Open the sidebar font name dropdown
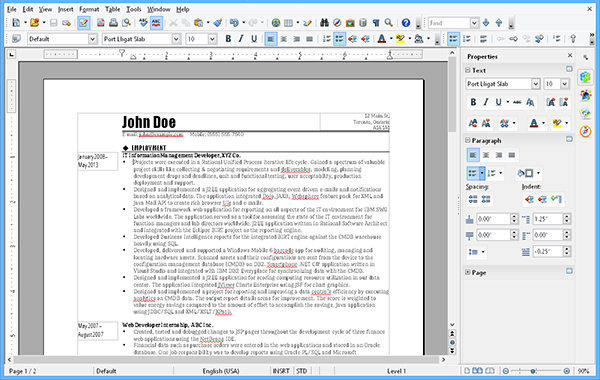Image resolution: width=600 pixels, height=380 pixels. [535, 84]
